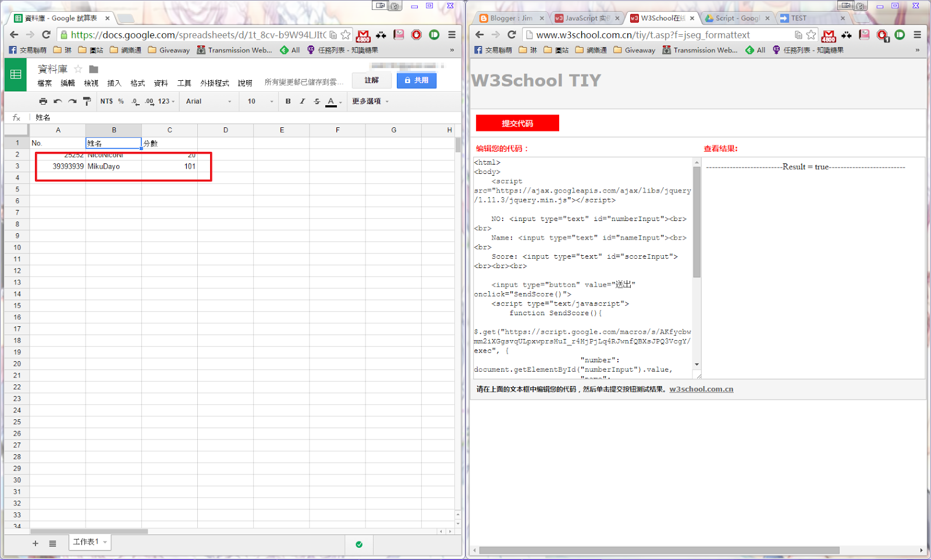Click the red 提交代码 button

click(x=517, y=123)
